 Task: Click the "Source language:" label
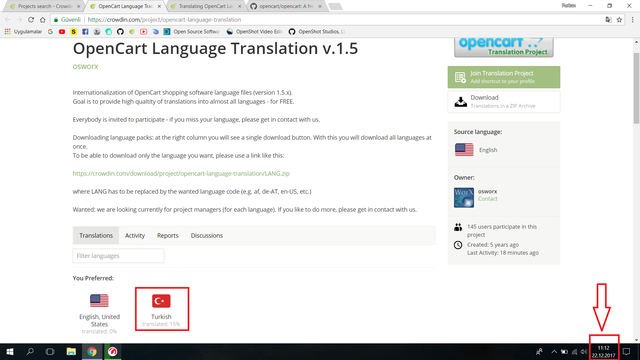(478, 132)
